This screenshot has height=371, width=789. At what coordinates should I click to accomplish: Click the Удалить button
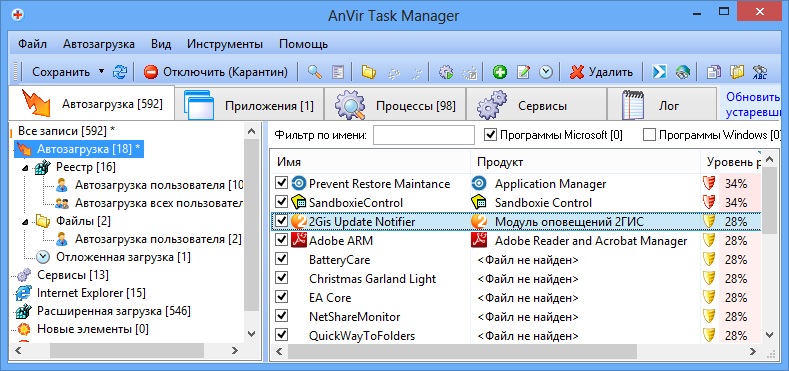point(602,72)
